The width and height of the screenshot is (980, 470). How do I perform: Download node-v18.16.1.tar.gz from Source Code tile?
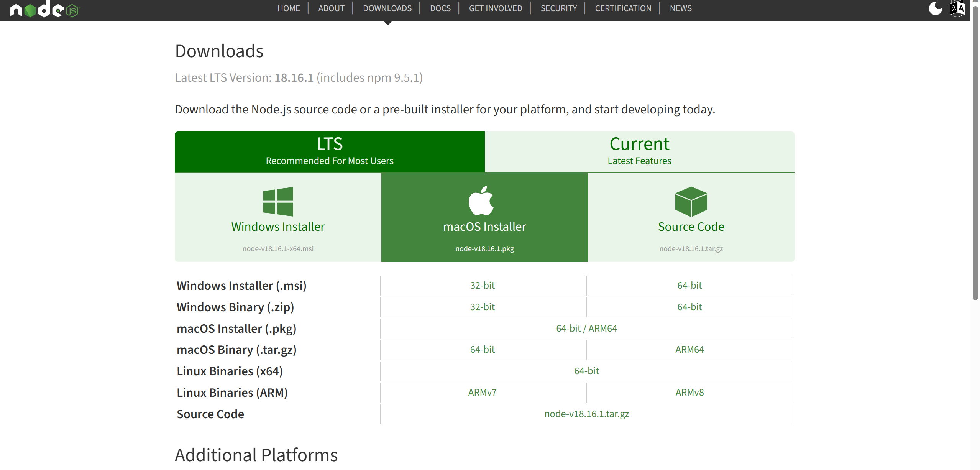click(691, 217)
